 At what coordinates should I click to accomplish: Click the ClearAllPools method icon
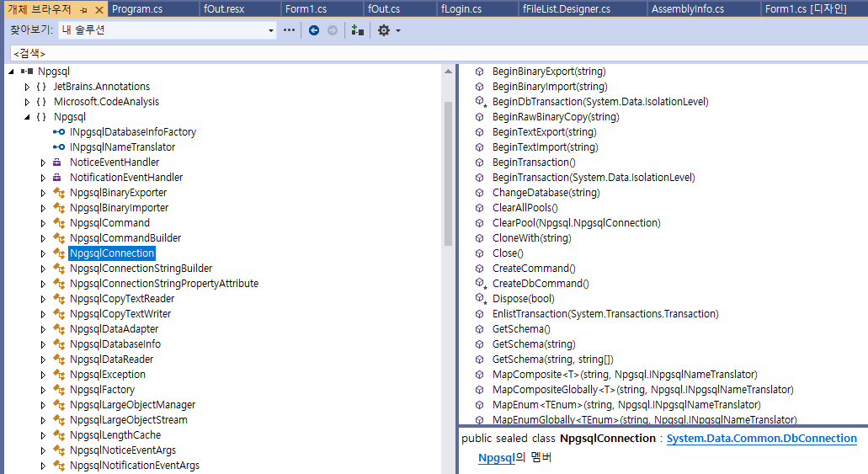[479, 208]
